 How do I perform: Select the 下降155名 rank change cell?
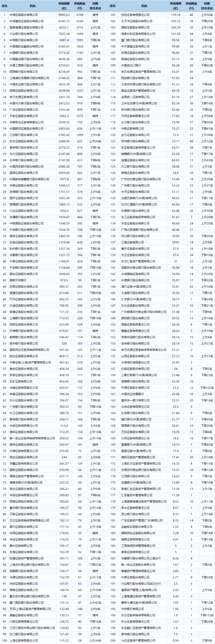click(x=207, y=615)
